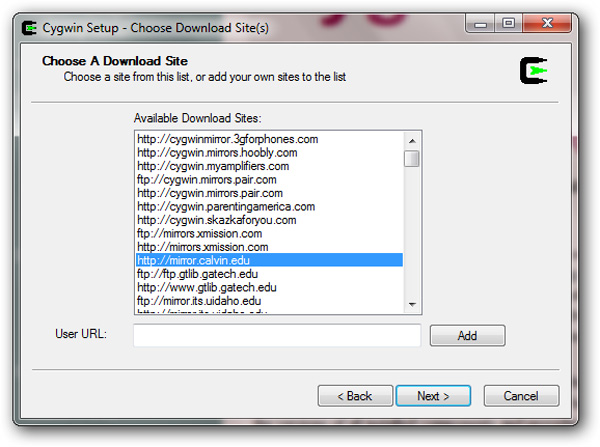Proceed with the Next > button

click(x=433, y=396)
